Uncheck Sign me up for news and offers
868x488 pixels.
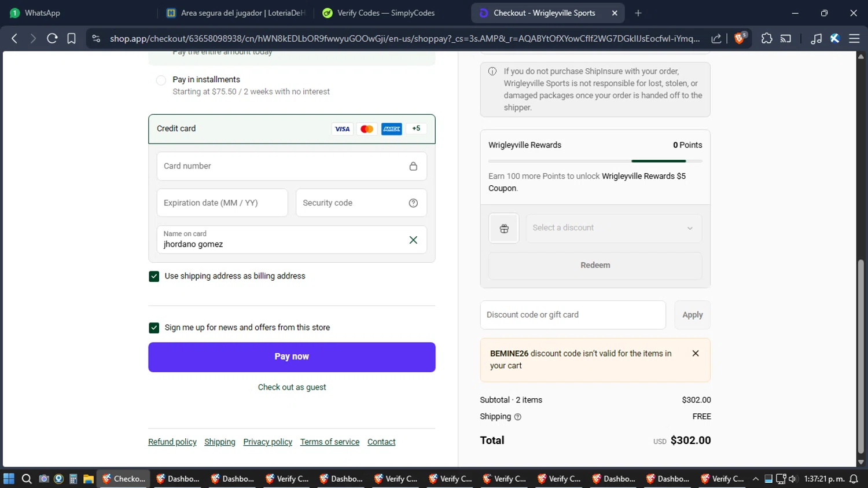point(154,328)
